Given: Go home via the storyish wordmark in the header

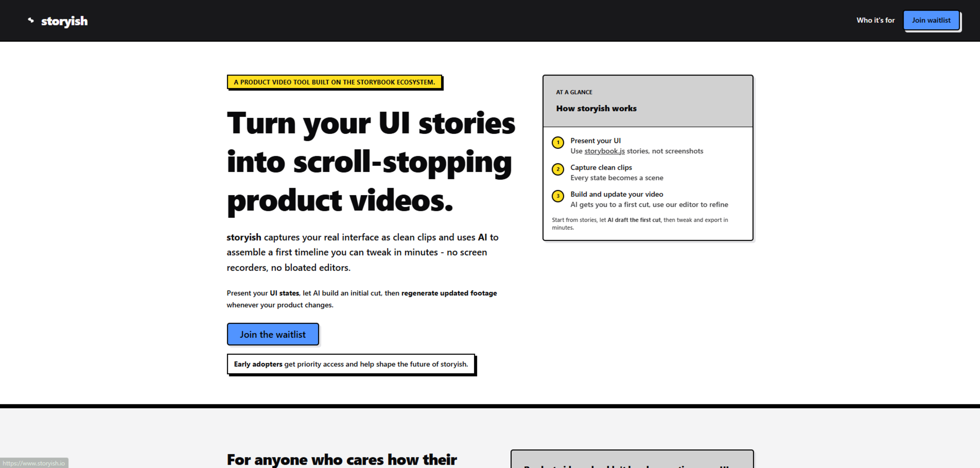Looking at the screenshot, I should pyautogui.click(x=64, y=21).
